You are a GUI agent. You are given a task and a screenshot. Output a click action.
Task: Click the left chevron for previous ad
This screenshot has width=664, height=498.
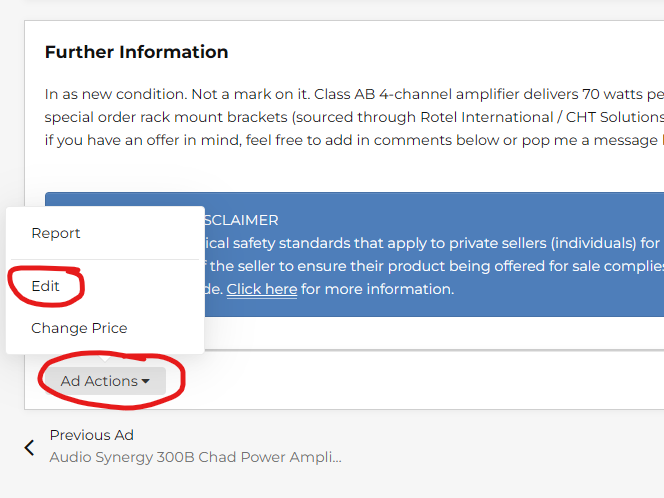point(30,447)
